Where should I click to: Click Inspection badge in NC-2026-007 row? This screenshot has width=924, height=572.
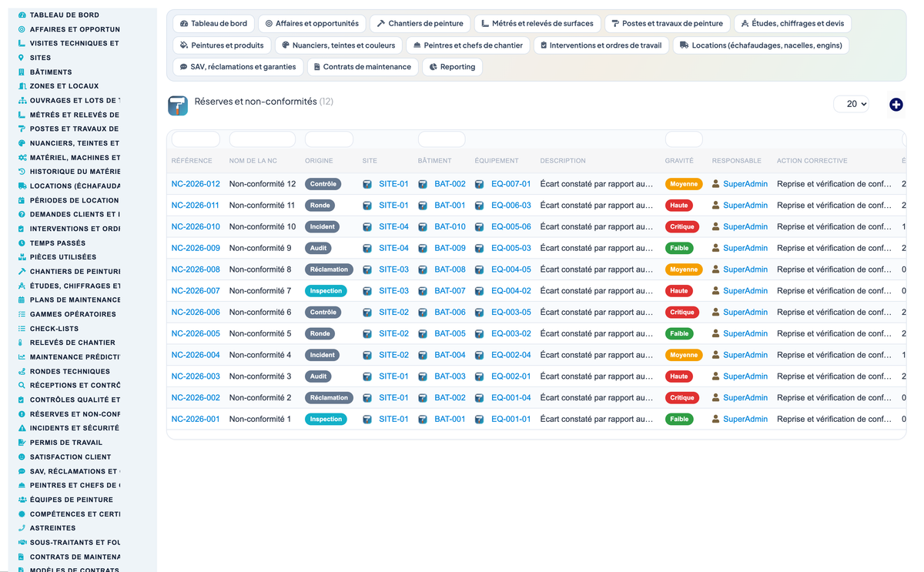pyautogui.click(x=326, y=291)
